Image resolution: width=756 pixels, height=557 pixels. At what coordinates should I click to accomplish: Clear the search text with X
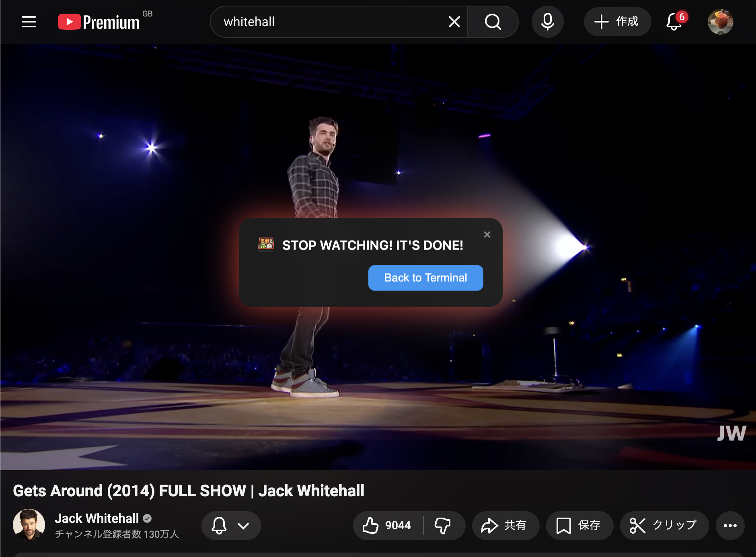click(454, 22)
